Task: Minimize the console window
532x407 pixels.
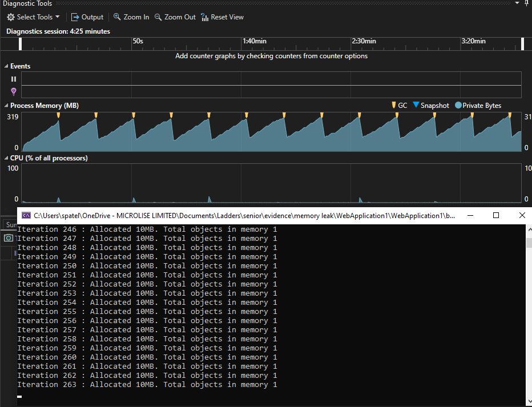Action: (470, 216)
